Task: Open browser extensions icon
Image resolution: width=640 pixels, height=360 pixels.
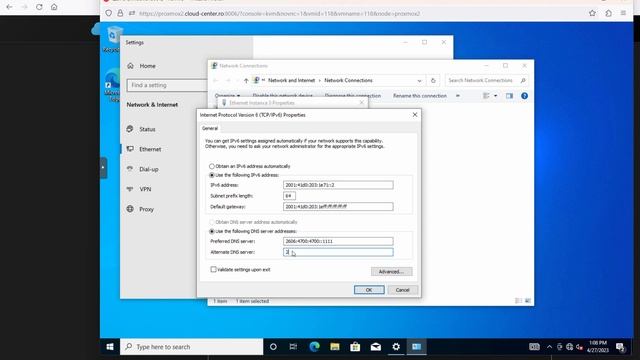Action: point(608,13)
